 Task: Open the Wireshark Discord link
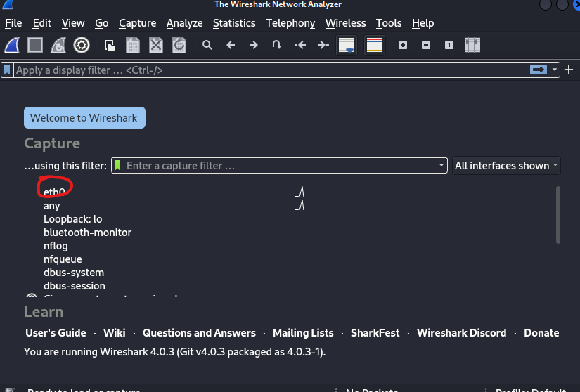click(x=462, y=333)
